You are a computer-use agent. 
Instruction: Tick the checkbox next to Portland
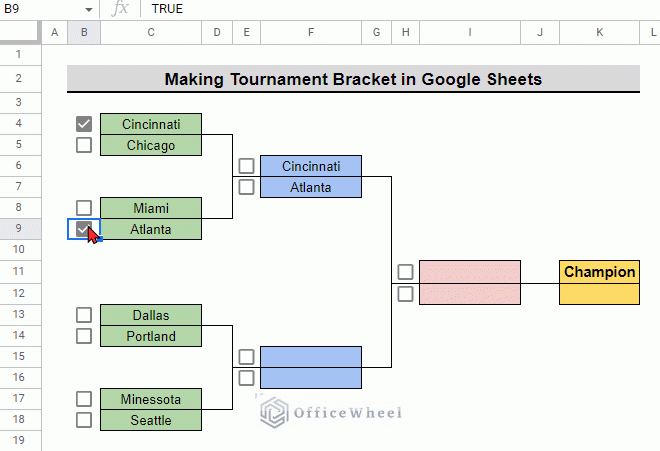[84, 336]
